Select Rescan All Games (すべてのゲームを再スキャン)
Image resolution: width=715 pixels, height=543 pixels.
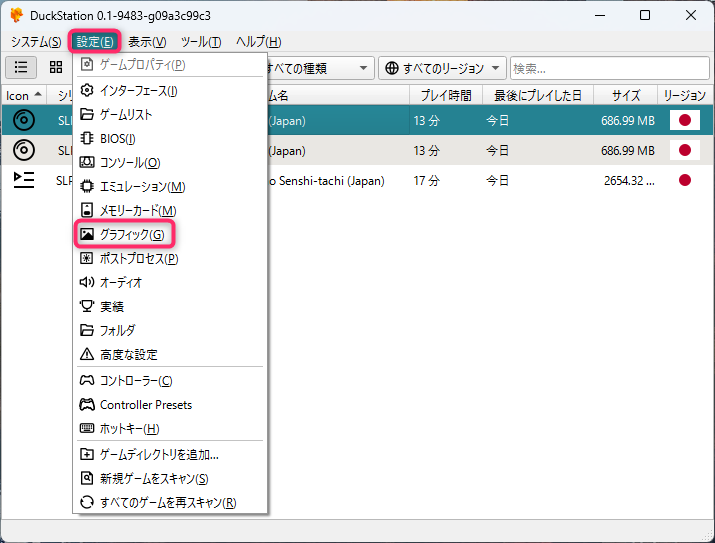[168, 502]
